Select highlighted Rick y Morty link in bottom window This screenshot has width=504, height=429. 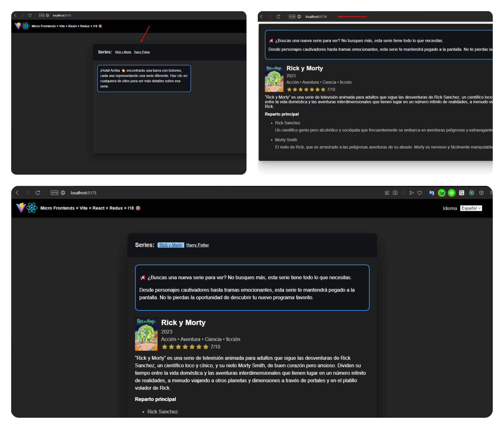tap(171, 245)
